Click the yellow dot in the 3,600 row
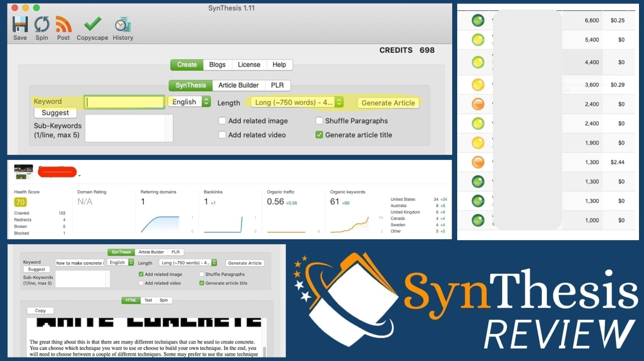Viewport: 644px width, 361px height. point(478,85)
